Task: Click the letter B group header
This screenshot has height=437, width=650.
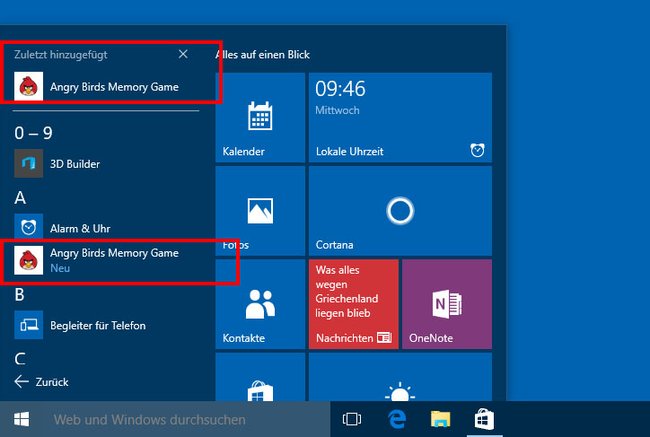Action: [19, 295]
